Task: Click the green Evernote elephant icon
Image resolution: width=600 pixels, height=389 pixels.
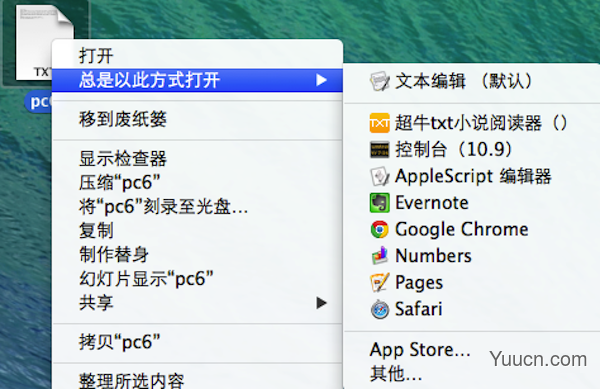Action: point(380,203)
